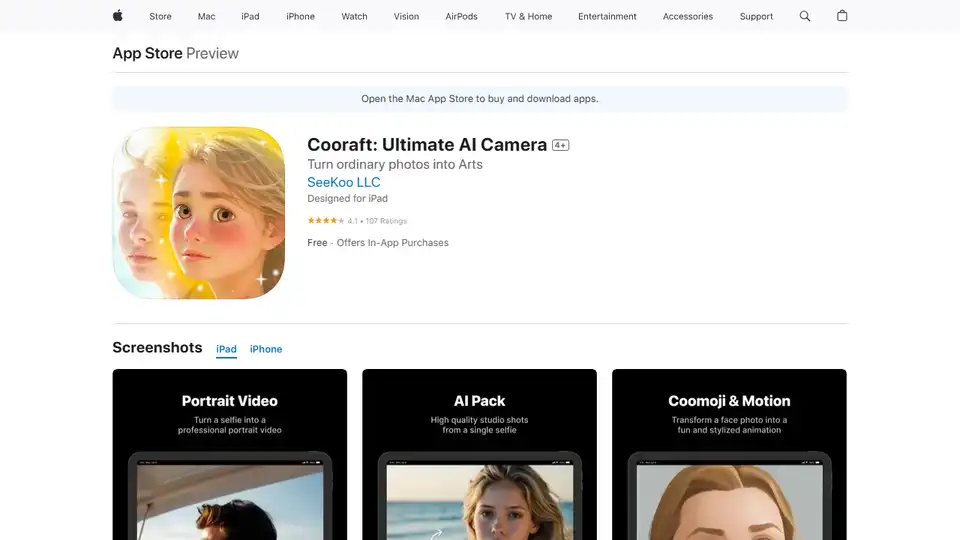Click the App Store heading link
The image size is (960, 540).
point(148,53)
